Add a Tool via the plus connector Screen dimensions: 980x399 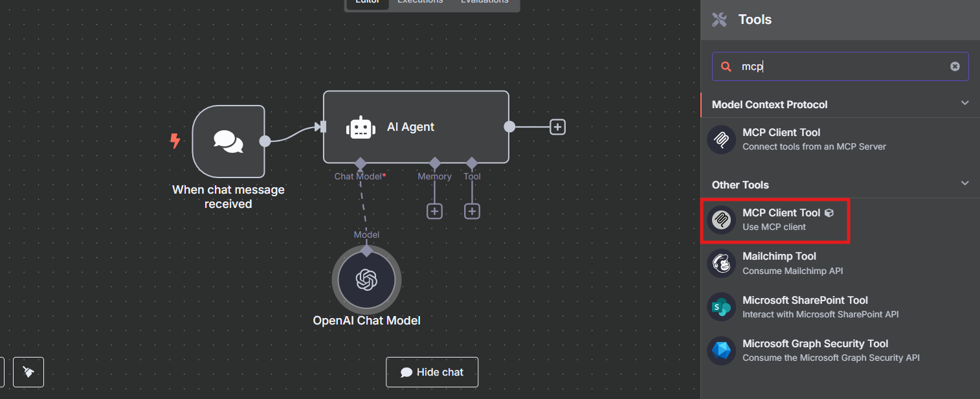(472, 211)
